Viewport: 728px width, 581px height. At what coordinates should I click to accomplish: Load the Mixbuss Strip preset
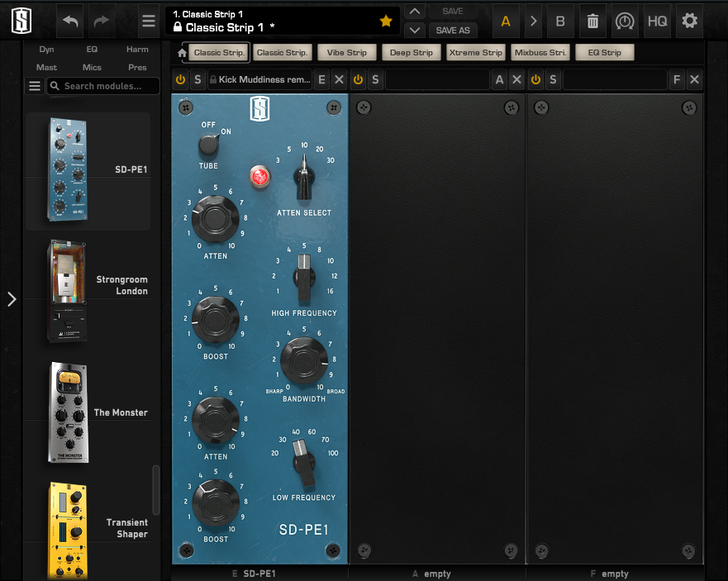[540, 53]
